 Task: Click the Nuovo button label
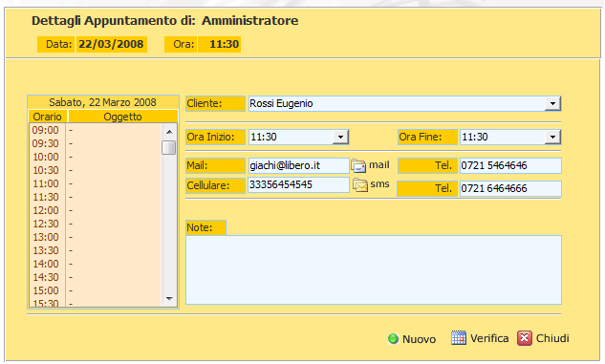419,339
